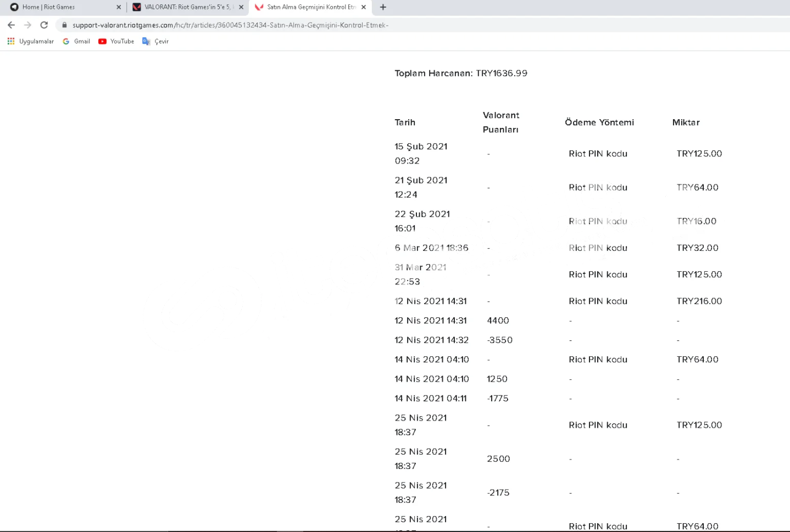Viewport: 790px width, 532px height.
Task: Switch to the Home | Riot Games tab
Action: (x=63, y=7)
